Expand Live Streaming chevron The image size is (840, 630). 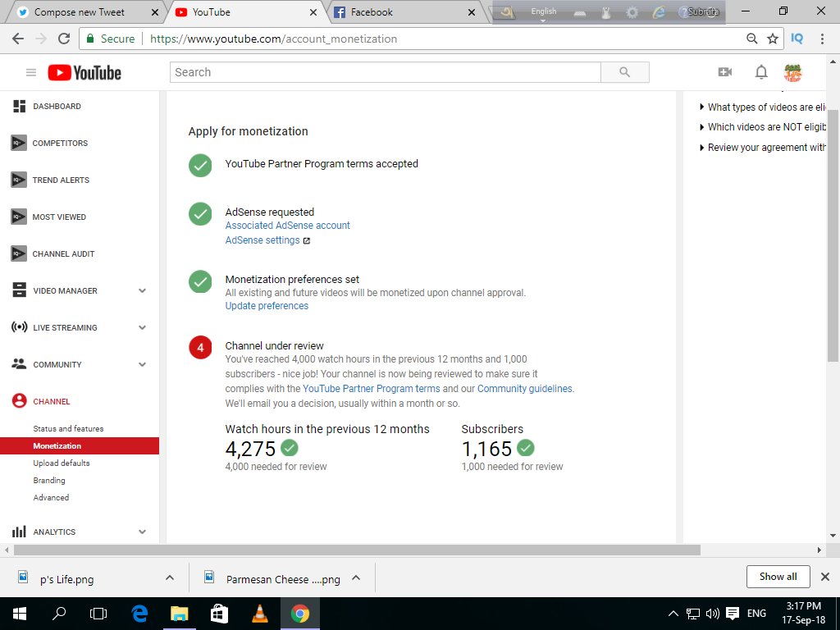142,327
